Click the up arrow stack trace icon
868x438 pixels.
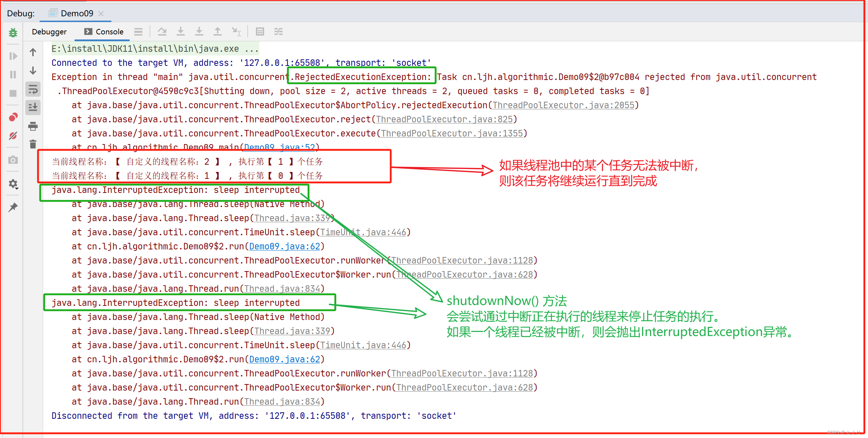[33, 52]
